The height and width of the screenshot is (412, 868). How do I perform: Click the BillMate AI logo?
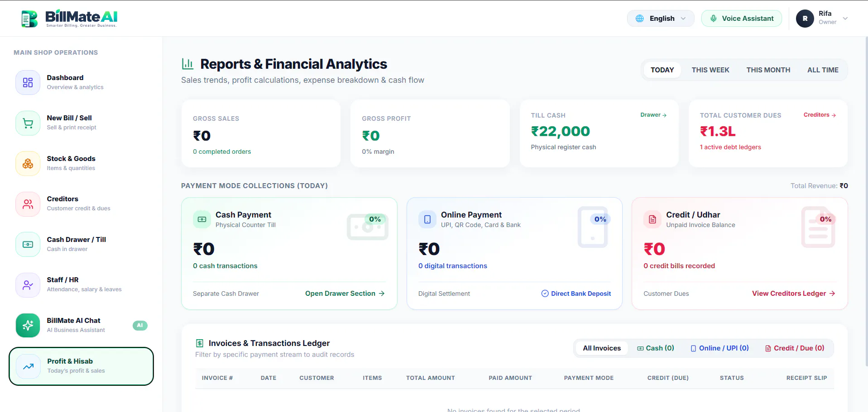69,19
